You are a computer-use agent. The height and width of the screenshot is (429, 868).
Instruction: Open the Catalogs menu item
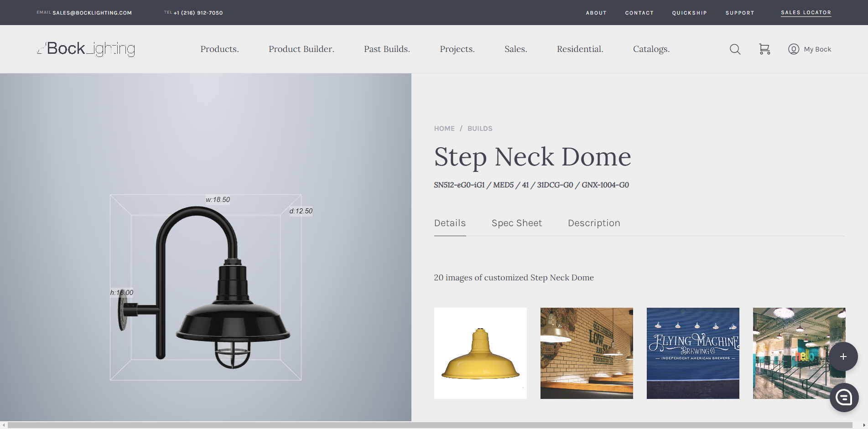(651, 49)
